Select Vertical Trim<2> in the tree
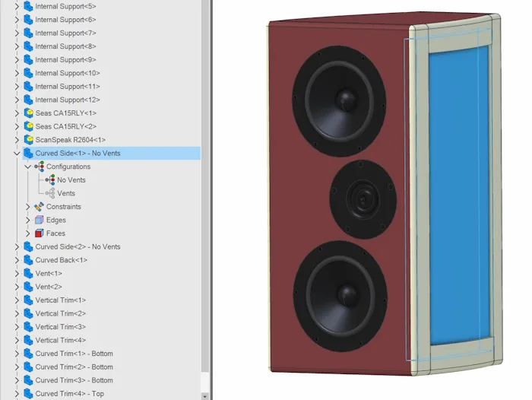 point(60,313)
